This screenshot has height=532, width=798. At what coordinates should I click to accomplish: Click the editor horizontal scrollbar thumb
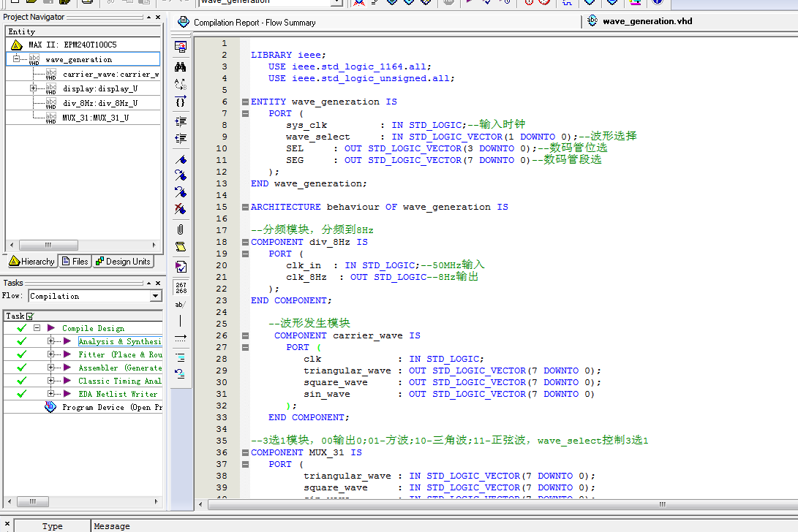(x=662, y=504)
